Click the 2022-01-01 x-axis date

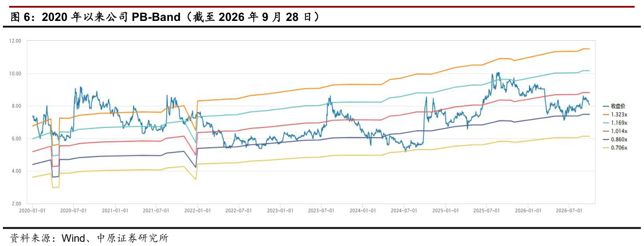point(197,210)
